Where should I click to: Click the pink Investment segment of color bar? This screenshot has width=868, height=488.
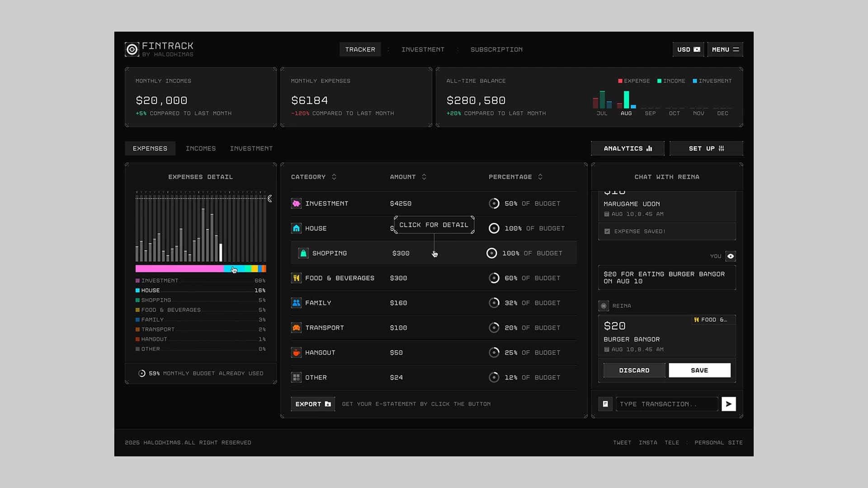point(179,269)
